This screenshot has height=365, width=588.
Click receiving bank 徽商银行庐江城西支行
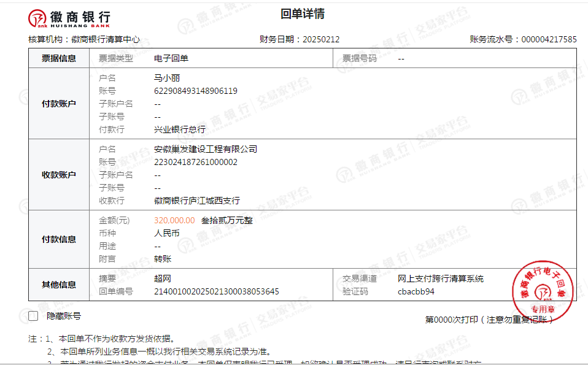(x=196, y=201)
